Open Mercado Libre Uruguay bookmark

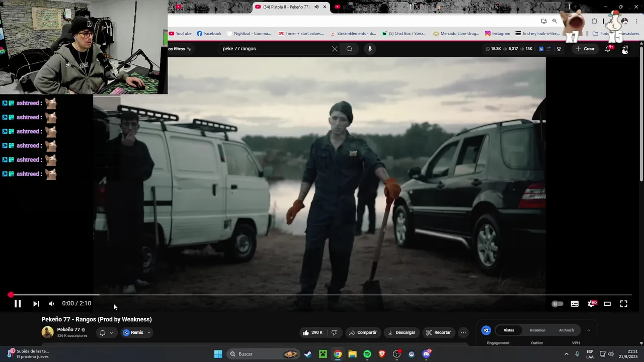click(x=456, y=34)
